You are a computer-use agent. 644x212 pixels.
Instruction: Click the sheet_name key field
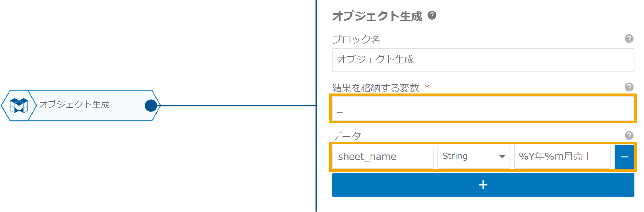point(382,157)
